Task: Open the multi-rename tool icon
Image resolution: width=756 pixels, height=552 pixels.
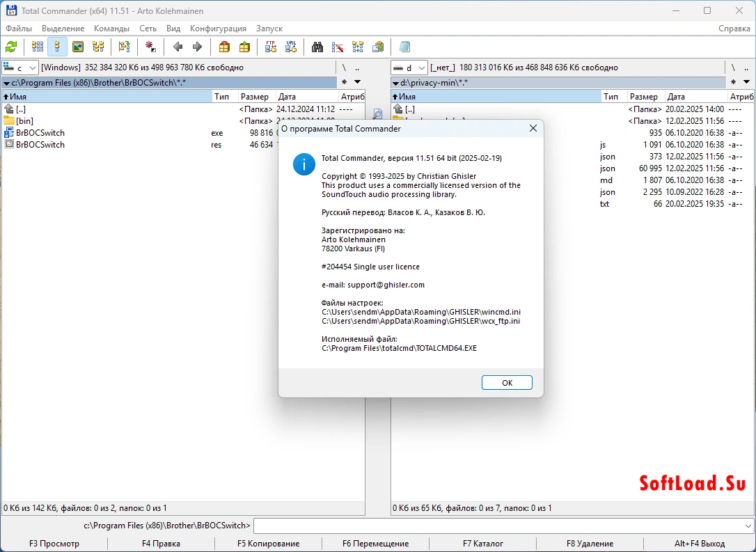Action: 338,47
